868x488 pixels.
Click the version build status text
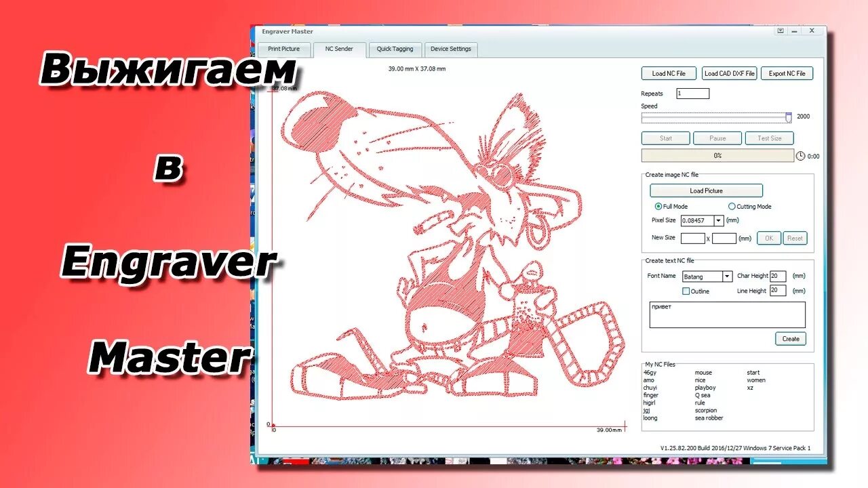[x=735, y=448]
